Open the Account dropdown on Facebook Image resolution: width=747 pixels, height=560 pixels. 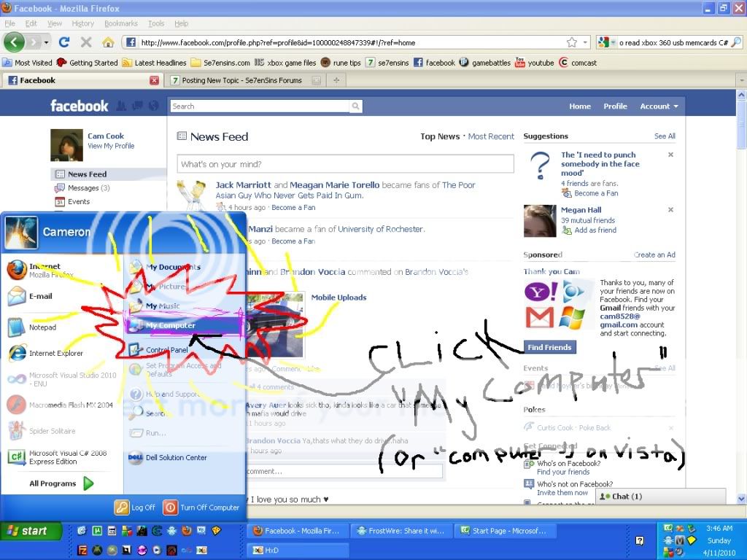tap(659, 106)
